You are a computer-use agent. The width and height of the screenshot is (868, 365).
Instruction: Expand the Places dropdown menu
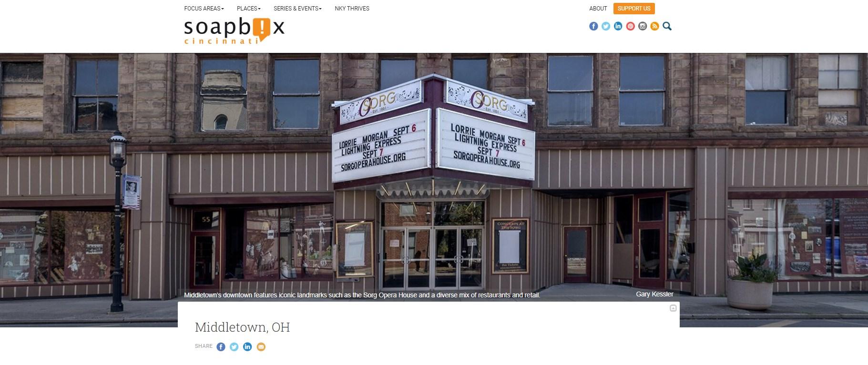249,9
